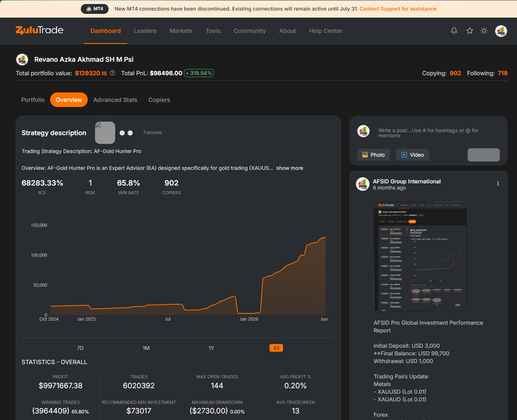Click the RISK value 1
517x420 pixels.
click(x=90, y=183)
